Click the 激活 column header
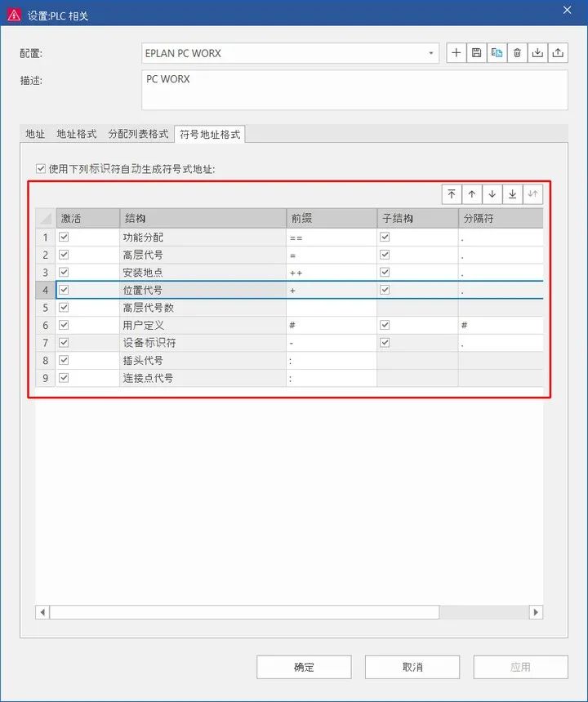588x702 pixels. click(87, 219)
